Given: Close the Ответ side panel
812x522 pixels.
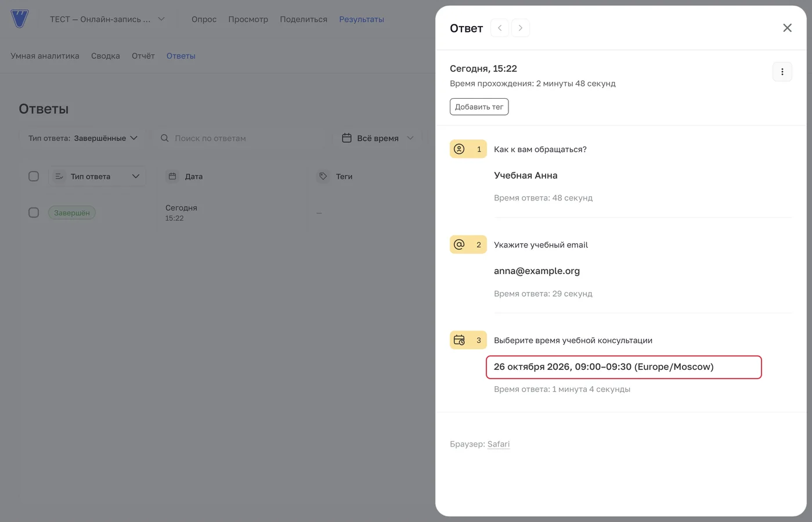Looking at the screenshot, I should coord(787,28).
